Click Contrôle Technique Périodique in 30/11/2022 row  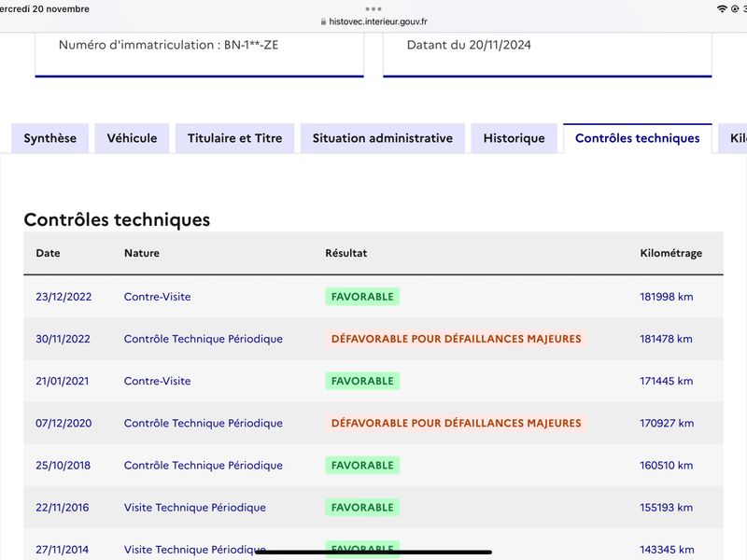(204, 339)
